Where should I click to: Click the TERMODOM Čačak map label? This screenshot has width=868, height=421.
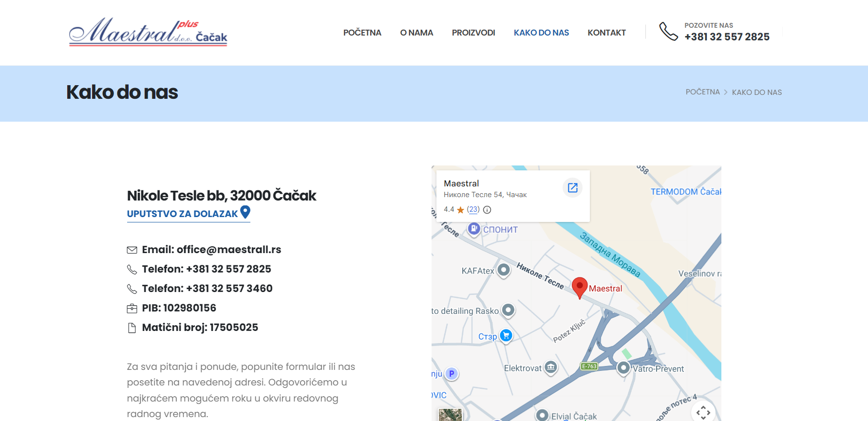click(x=686, y=192)
